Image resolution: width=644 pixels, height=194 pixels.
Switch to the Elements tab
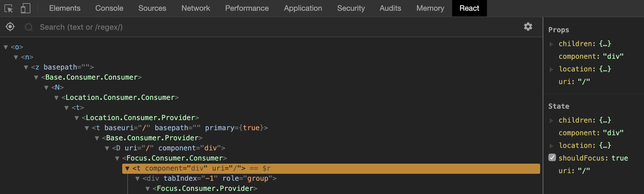(65, 8)
